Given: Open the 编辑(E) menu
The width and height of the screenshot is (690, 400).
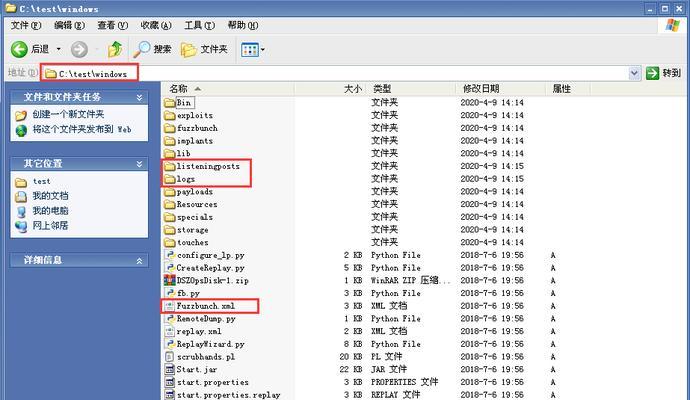Looking at the screenshot, I should [x=69, y=26].
